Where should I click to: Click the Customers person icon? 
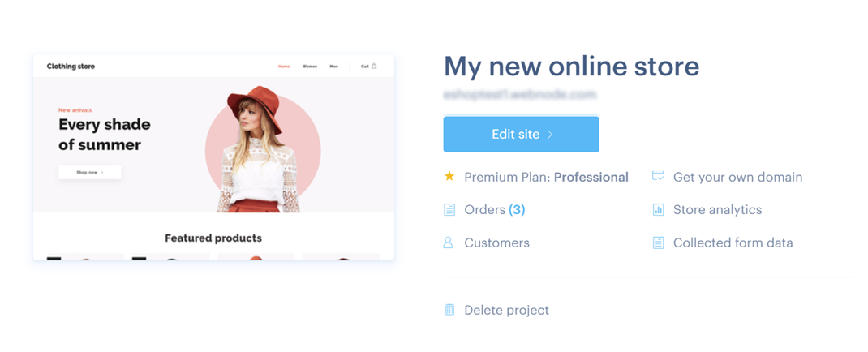click(x=449, y=243)
